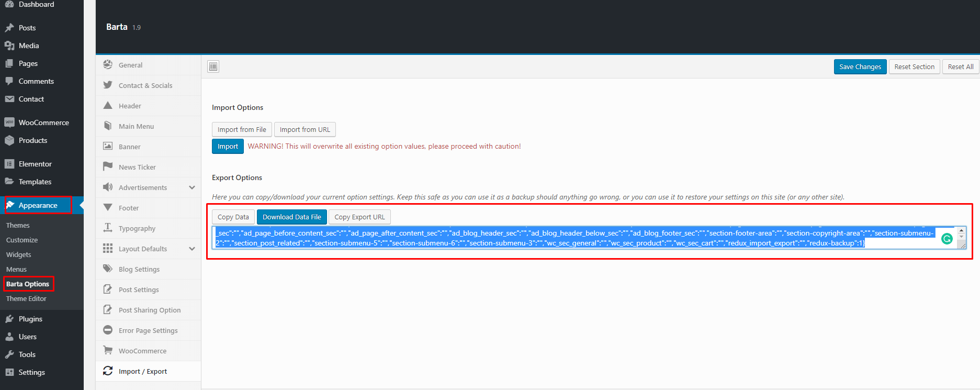The height and width of the screenshot is (390, 980).
Task: Click the Products box icon
Action: 9,140
